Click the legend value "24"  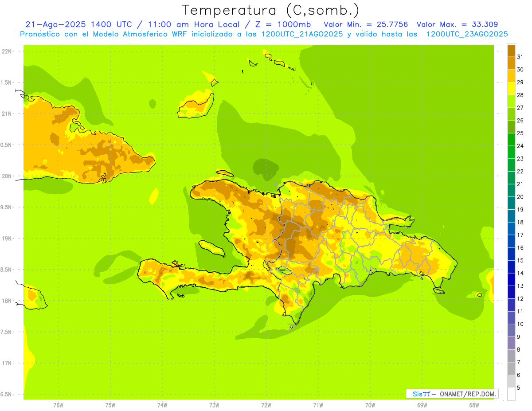[520, 146]
